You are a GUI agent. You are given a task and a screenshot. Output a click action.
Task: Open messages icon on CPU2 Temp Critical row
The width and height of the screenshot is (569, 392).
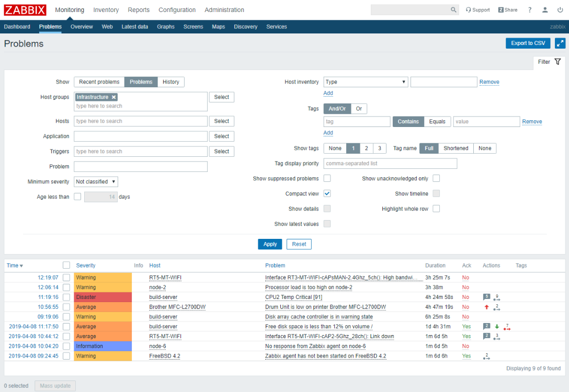coord(486,297)
